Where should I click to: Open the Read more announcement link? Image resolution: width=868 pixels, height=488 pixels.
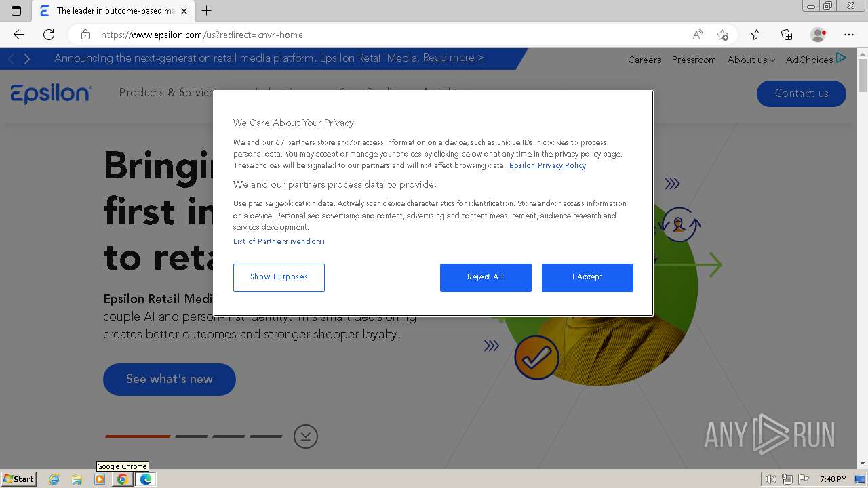tap(453, 58)
